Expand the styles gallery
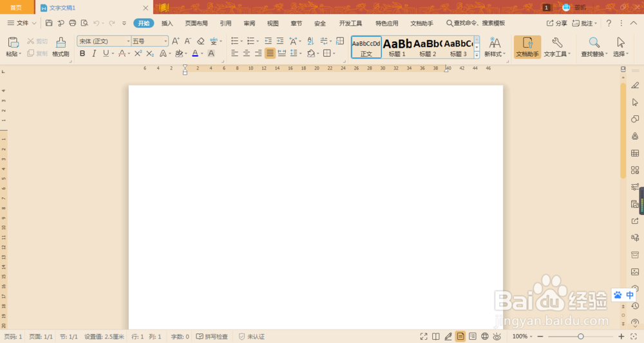The image size is (644, 343). click(477, 55)
